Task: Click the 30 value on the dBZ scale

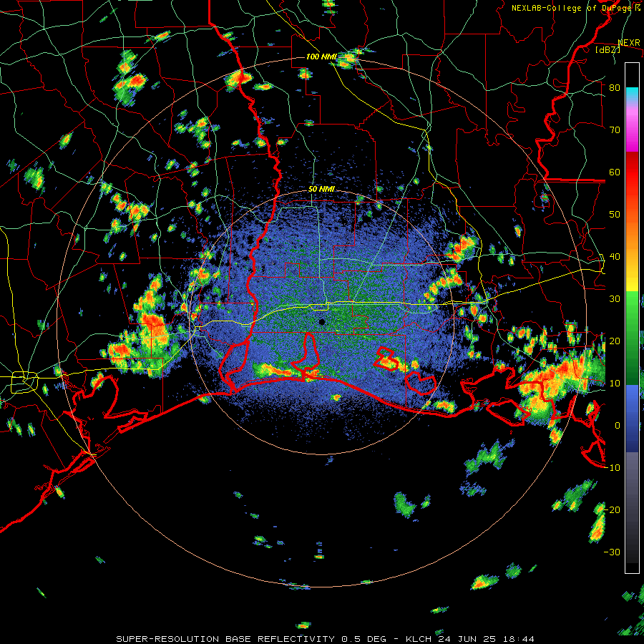Action: coord(615,299)
